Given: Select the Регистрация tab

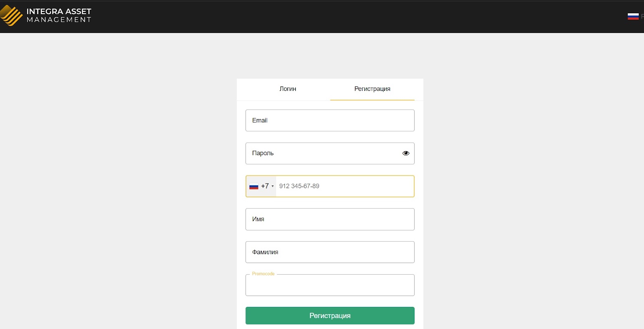Looking at the screenshot, I should [x=372, y=89].
